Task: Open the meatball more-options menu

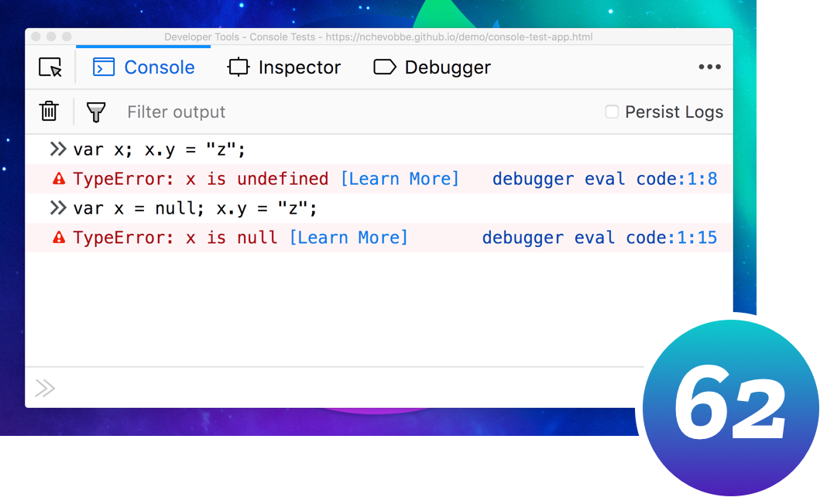Action: pyautogui.click(x=710, y=67)
